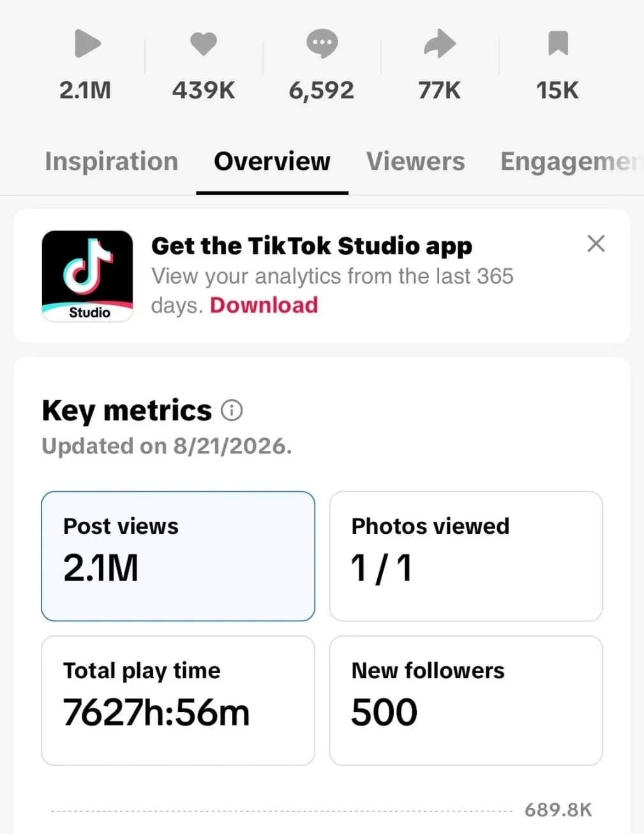Click the Download link
Viewport: 644px width, 834px height.
[x=264, y=305]
